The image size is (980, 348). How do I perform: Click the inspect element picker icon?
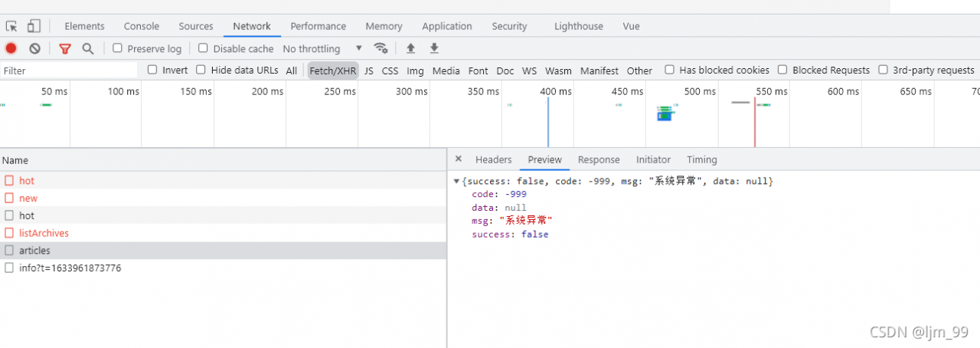[11, 26]
